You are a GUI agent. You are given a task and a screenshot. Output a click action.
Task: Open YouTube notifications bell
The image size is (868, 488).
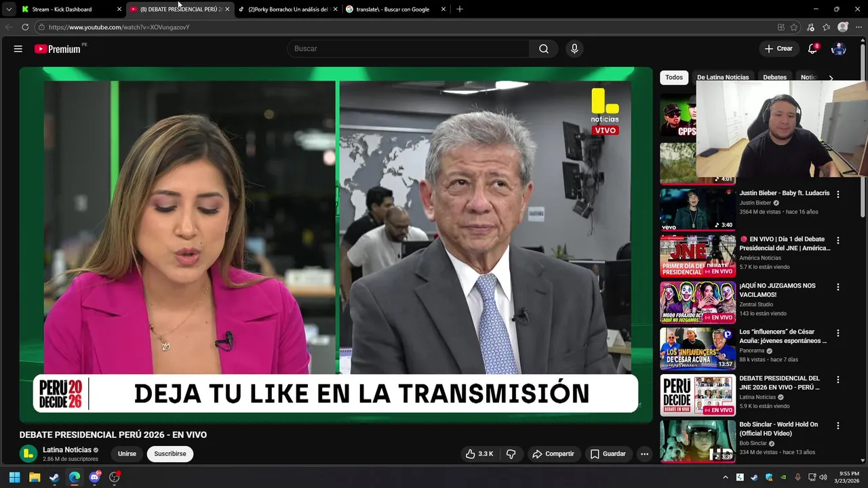pos(812,49)
